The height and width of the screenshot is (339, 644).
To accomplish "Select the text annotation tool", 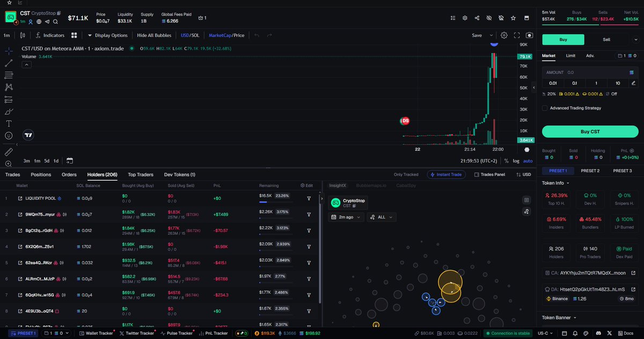I will point(9,124).
